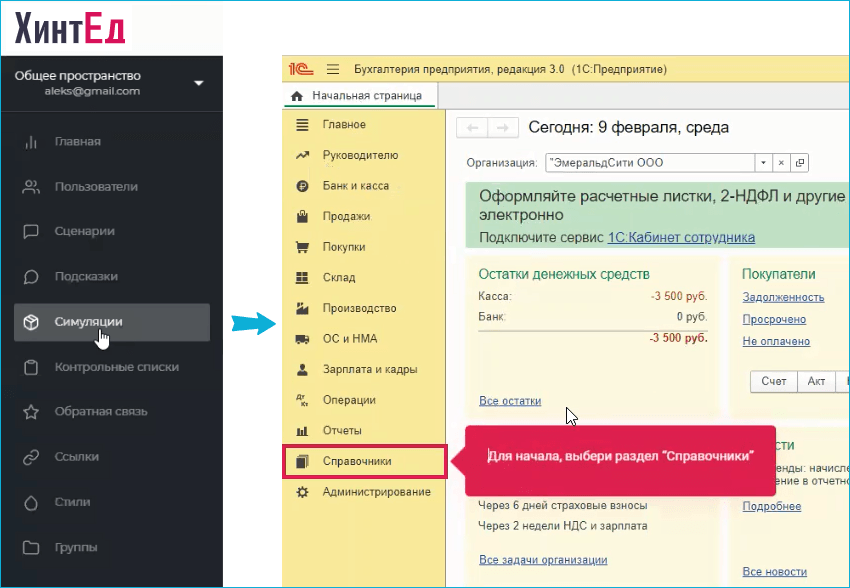
Task: Click the home icon beside Начальная страница
Action: pyautogui.click(x=297, y=97)
